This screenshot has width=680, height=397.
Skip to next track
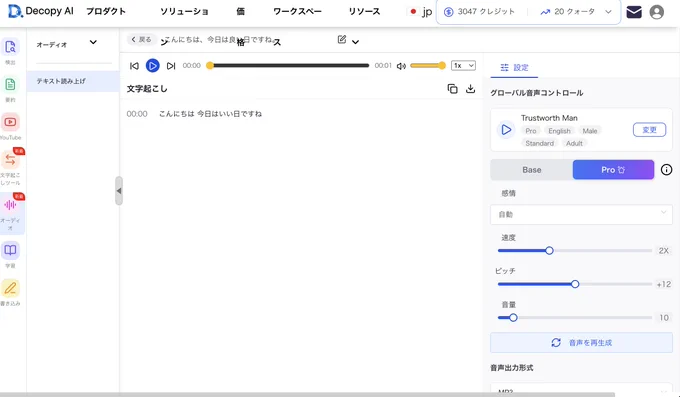[171, 66]
